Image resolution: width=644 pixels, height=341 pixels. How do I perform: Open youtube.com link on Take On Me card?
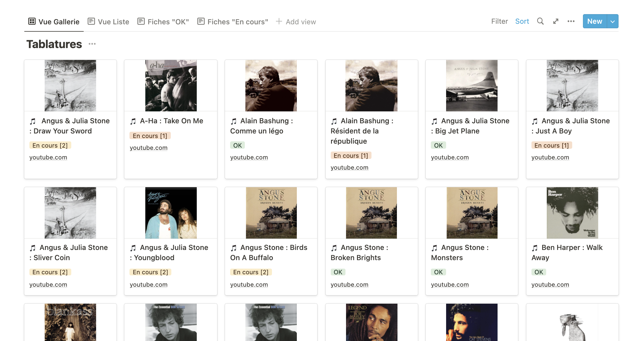pyautogui.click(x=149, y=148)
